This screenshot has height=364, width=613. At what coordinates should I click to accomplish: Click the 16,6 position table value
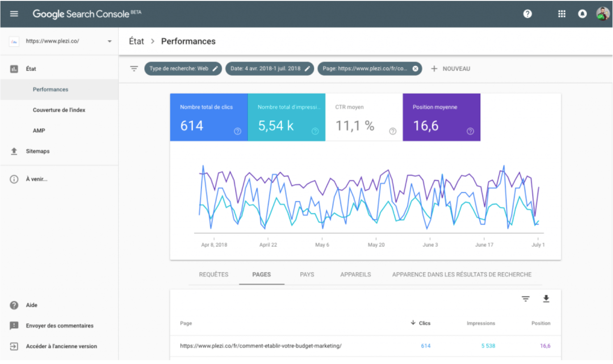click(545, 346)
